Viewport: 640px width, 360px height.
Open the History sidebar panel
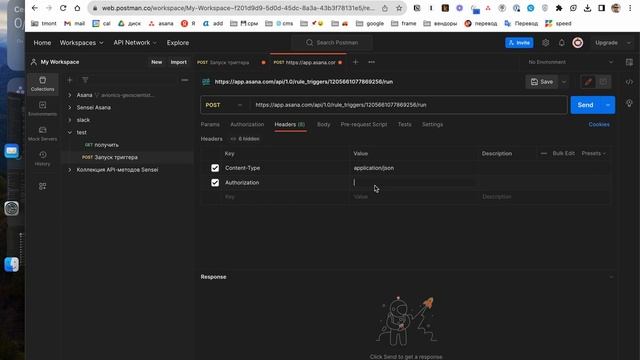(x=42, y=158)
